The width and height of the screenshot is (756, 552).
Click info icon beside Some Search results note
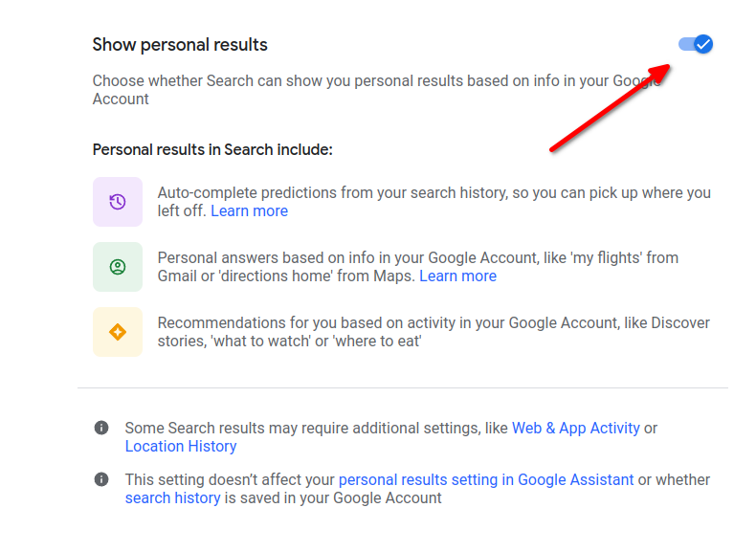[x=101, y=428]
